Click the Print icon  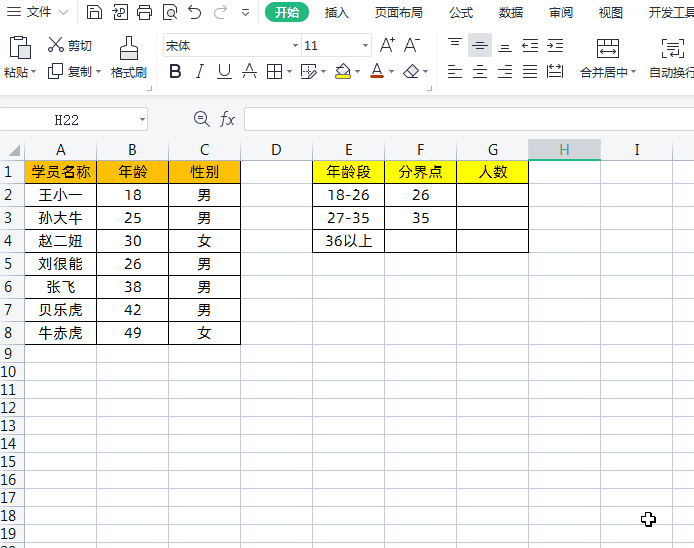[144, 12]
